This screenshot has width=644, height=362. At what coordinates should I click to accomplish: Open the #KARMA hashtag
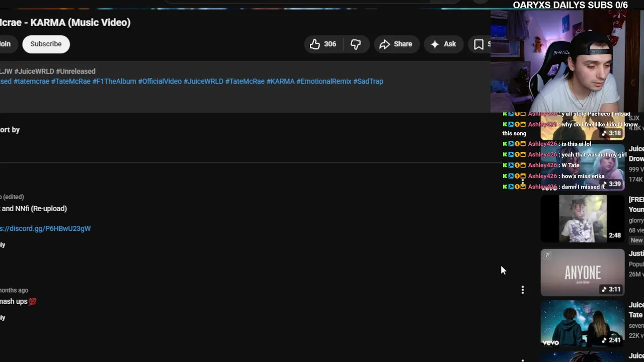(280, 81)
